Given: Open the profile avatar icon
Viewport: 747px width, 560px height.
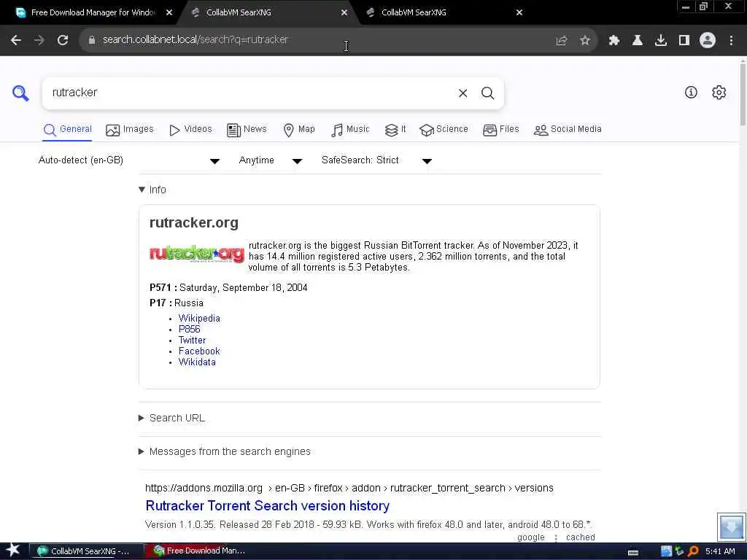Looking at the screenshot, I should coord(708,41).
